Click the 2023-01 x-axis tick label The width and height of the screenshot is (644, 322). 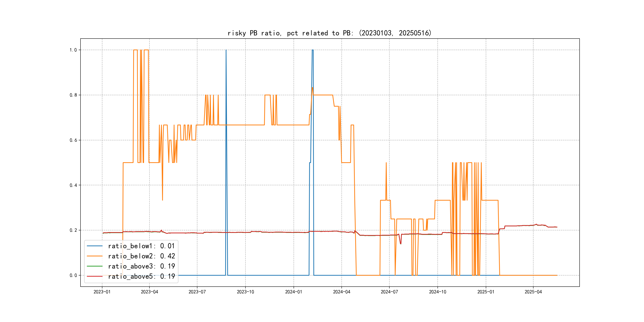tap(102, 292)
